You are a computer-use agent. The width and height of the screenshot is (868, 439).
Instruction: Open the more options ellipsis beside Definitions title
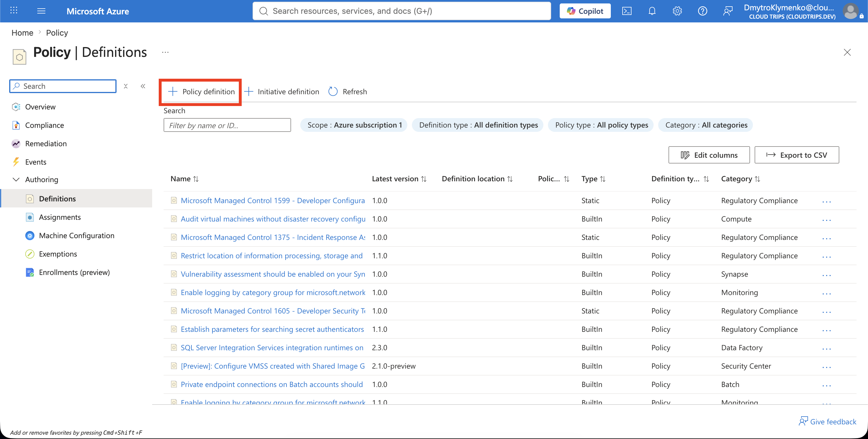(x=165, y=52)
